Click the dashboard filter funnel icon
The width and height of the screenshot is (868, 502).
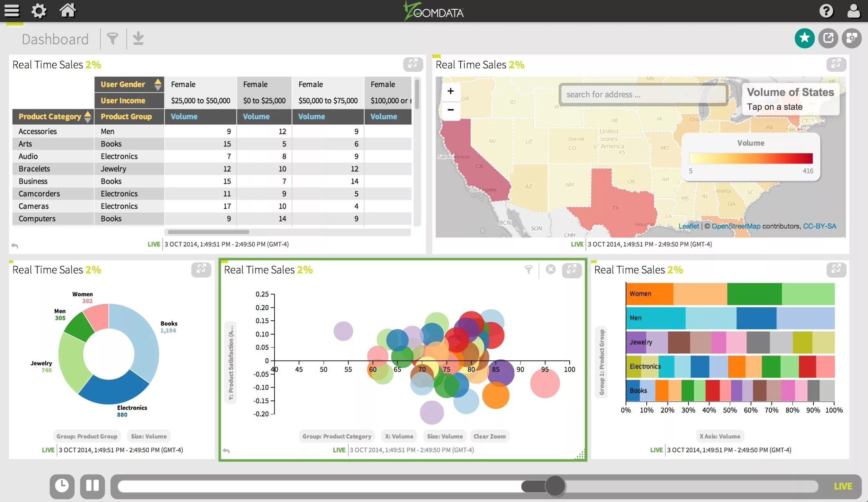[112, 39]
